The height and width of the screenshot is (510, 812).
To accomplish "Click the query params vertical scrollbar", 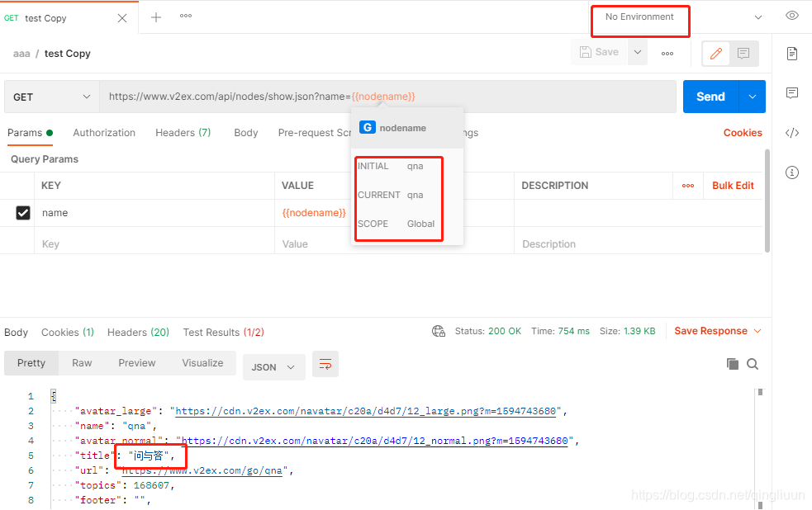I will tap(767, 201).
